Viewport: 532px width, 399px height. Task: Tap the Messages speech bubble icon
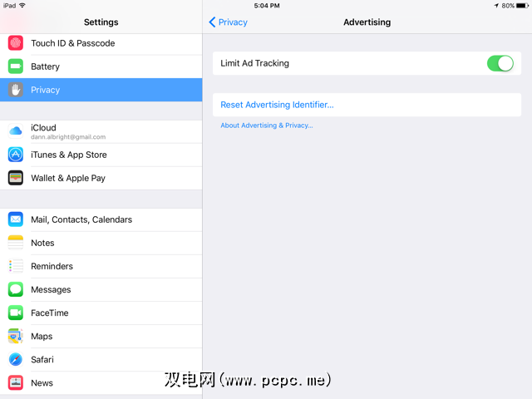16,290
